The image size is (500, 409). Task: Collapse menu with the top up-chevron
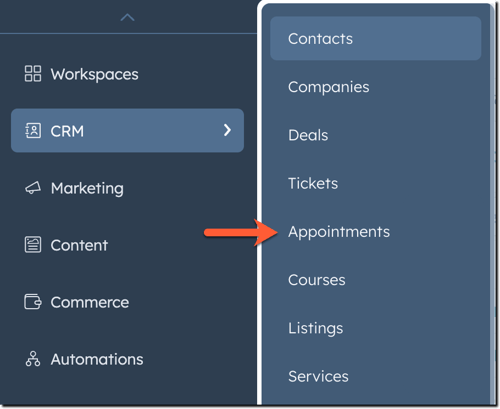pyautogui.click(x=127, y=17)
